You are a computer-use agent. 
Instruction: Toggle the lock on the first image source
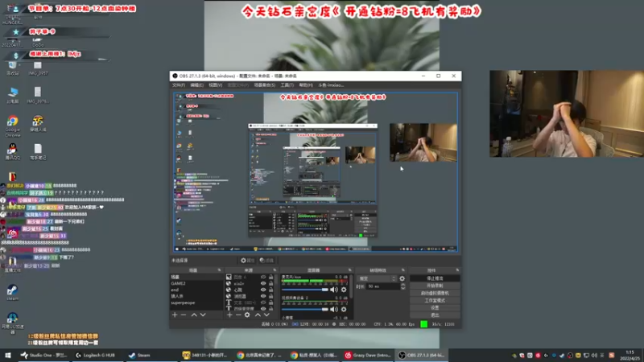(270, 277)
